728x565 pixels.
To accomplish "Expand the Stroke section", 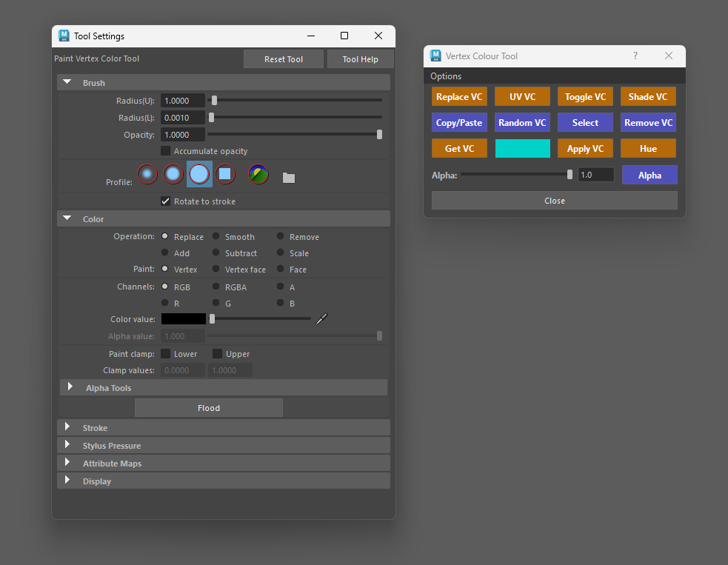I will click(x=67, y=427).
